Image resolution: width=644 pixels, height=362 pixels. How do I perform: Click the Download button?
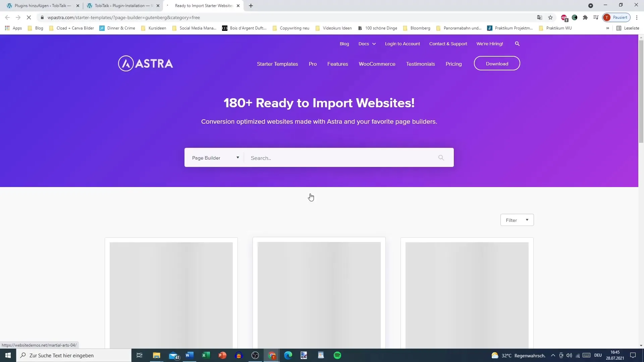point(497,63)
